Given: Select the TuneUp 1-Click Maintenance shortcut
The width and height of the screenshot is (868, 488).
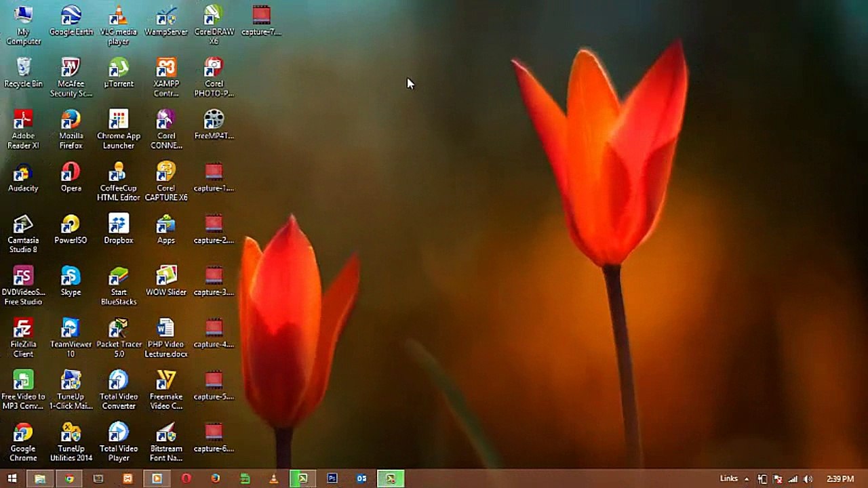Looking at the screenshot, I should pos(71,390).
